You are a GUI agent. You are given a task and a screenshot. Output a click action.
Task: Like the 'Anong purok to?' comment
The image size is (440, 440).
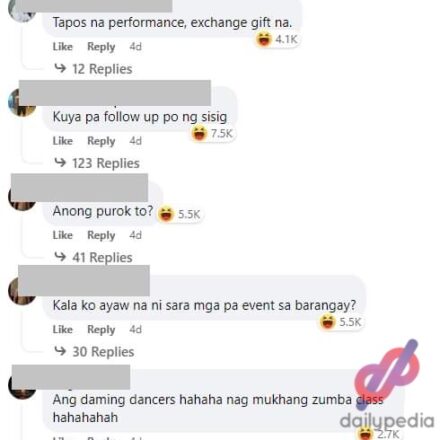click(x=63, y=235)
